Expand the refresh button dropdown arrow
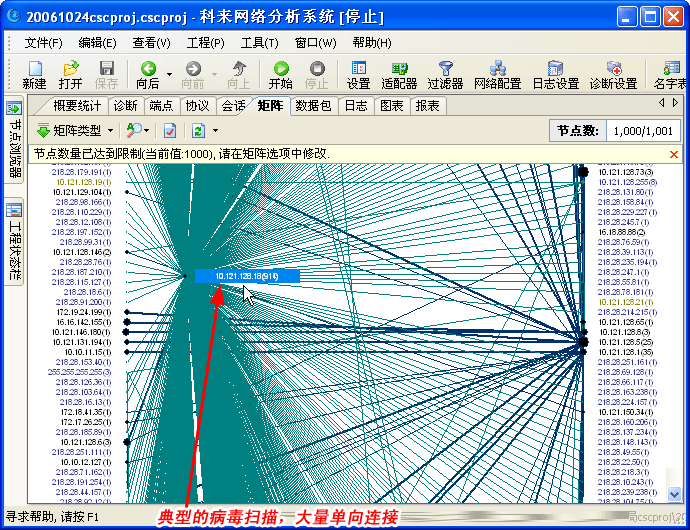Screen dimensions: 690x530 pyautogui.click(x=214, y=131)
